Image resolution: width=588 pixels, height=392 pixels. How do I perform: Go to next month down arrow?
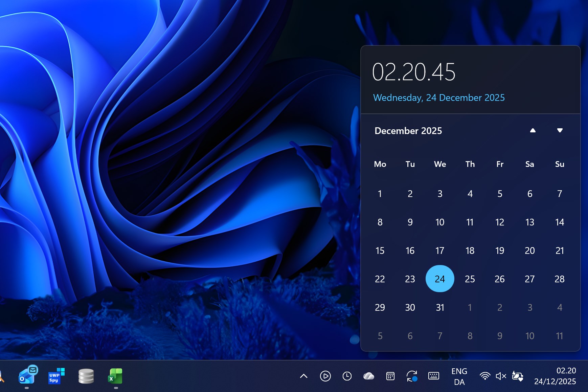[560, 130]
